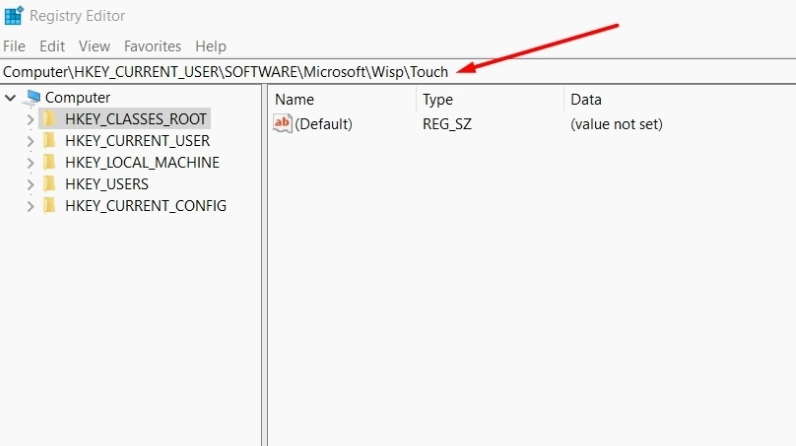Click the HKEY_CLASSES_ROOT folder icon
Screen dimensions: 796x446
(50, 119)
